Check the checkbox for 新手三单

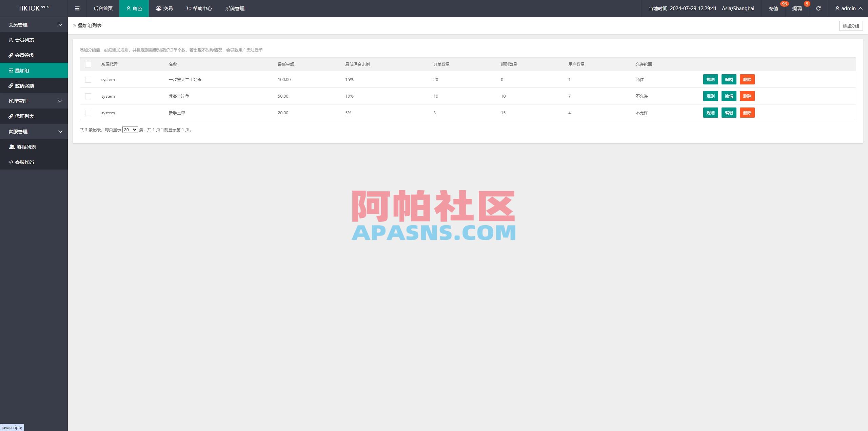point(88,113)
